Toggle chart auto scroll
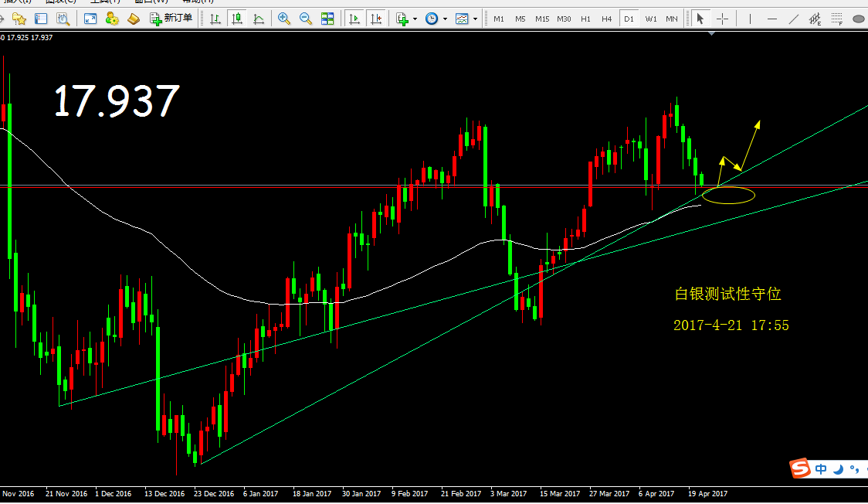868x504 pixels. click(x=354, y=19)
